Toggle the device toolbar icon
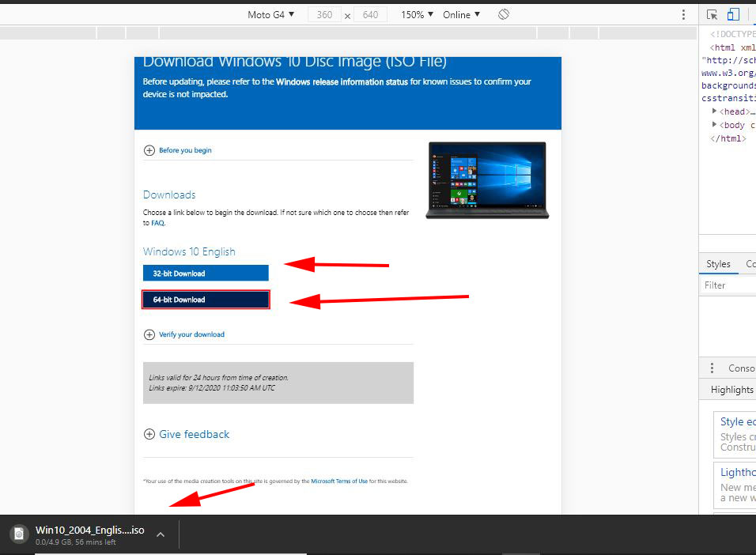The image size is (756, 555). (x=733, y=14)
